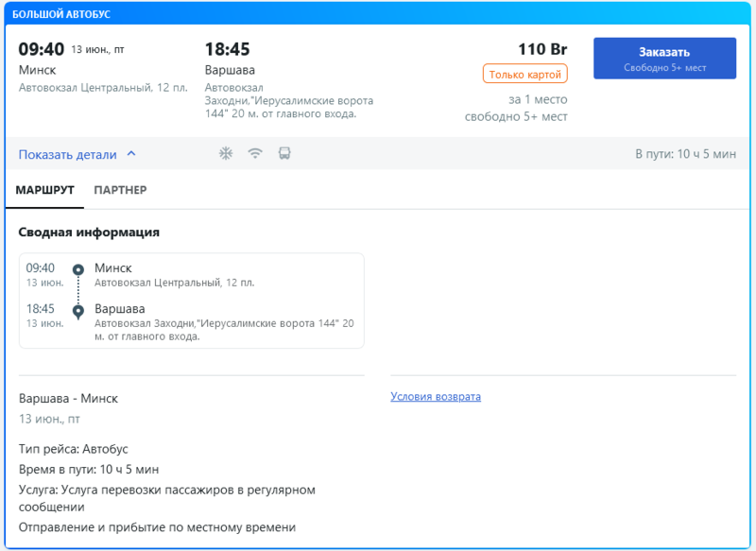
Task: Switch to the МАРШРУТ tab
Action: [45, 190]
